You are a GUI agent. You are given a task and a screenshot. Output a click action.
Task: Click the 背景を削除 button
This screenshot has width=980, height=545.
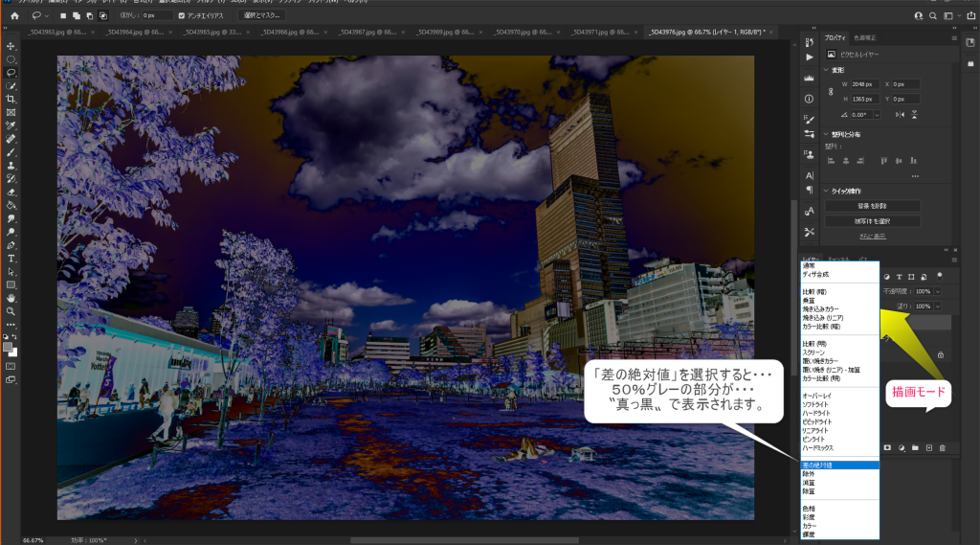[872, 206]
